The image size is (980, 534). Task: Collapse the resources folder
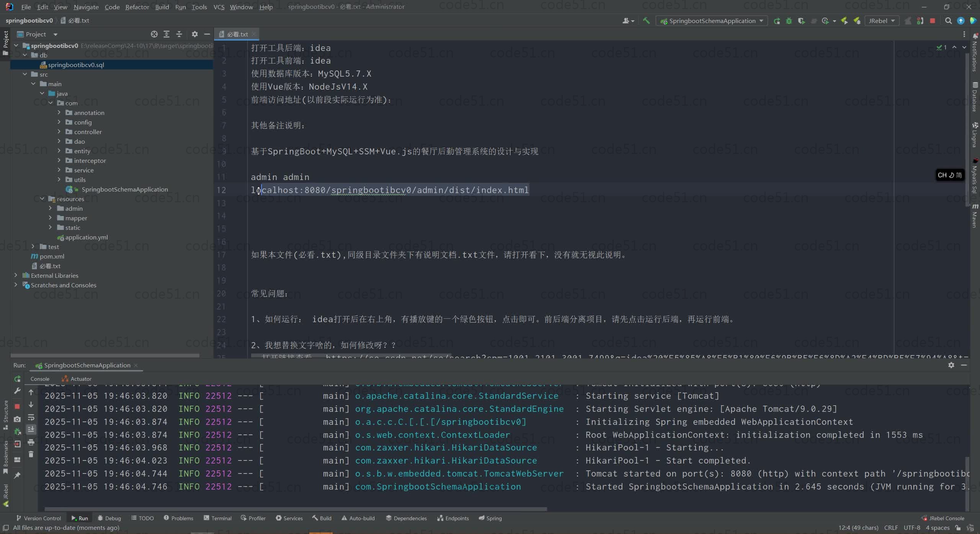coord(42,199)
